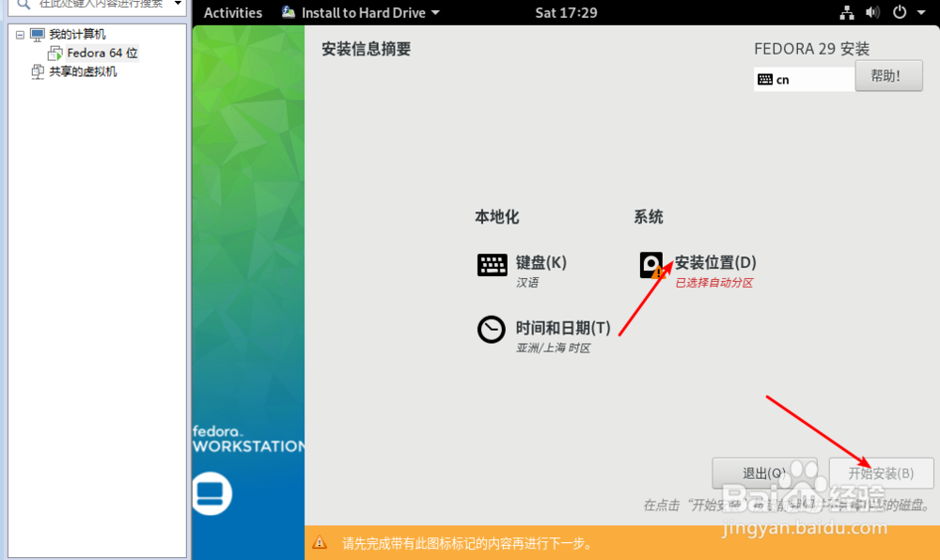Open the library search dropdown arrow
This screenshot has width=940, height=560.
pyautogui.click(x=178, y=4)
